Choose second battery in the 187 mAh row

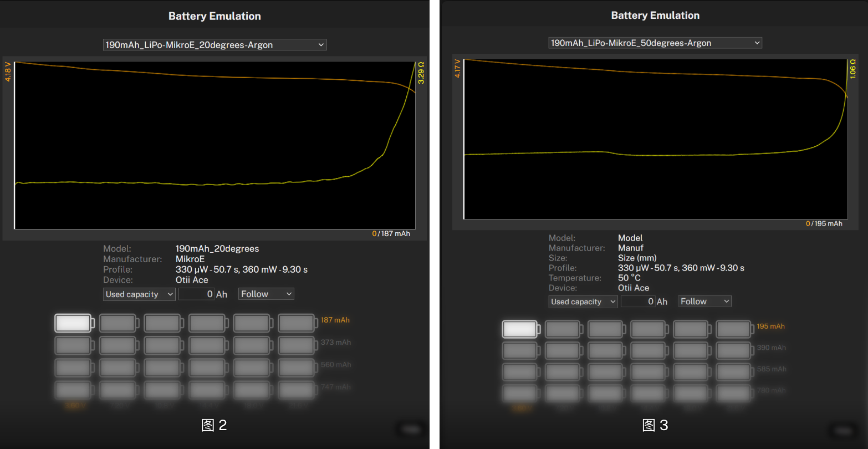[x=119, y=323]
